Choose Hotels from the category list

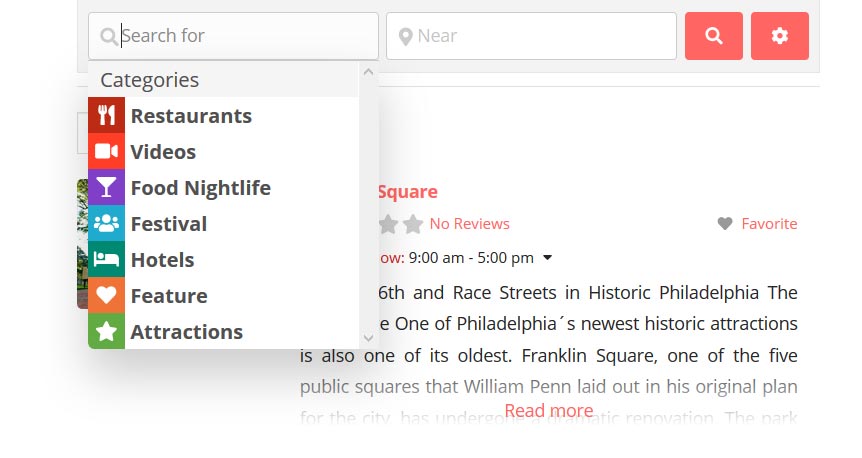[x=162, y=260]
